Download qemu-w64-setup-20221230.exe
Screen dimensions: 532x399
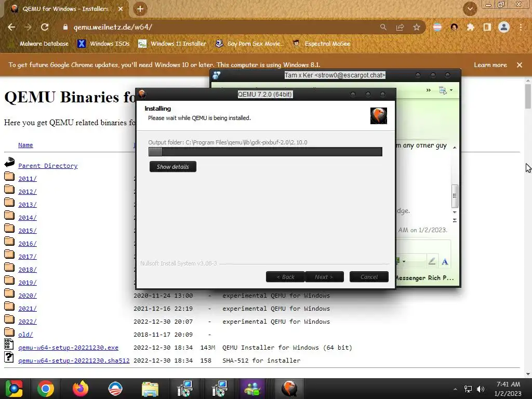pyautogui.click(x=68, y=348)
